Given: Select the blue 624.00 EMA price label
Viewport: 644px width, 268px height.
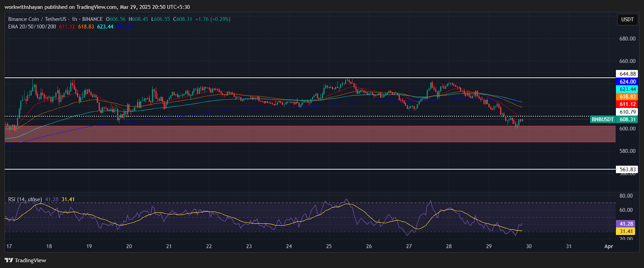Looking at the screenshot, I should pyautogui.click(x=627, y=81).
